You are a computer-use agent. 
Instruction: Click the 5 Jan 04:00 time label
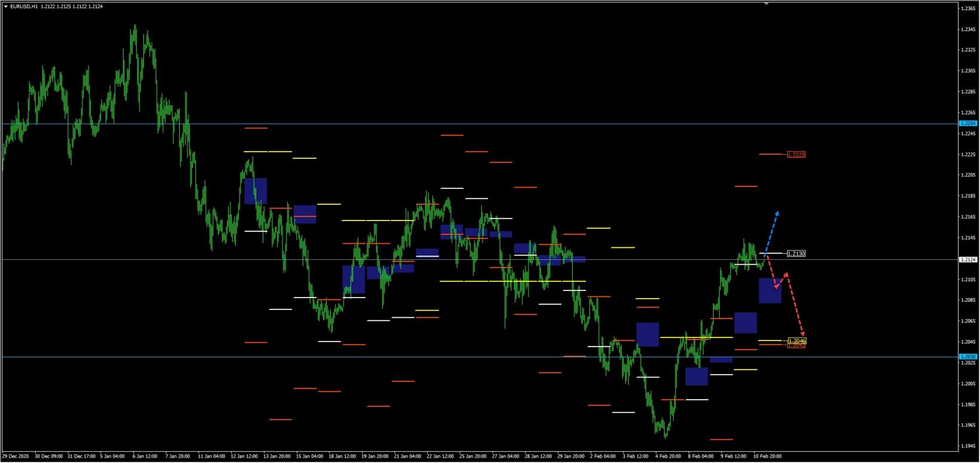(x=113, y=456)
